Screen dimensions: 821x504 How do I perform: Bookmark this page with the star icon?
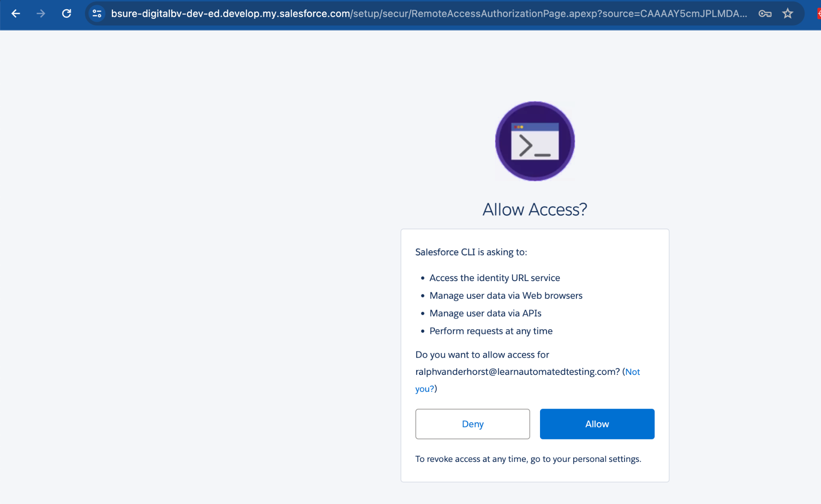click(x=788, y=14)
